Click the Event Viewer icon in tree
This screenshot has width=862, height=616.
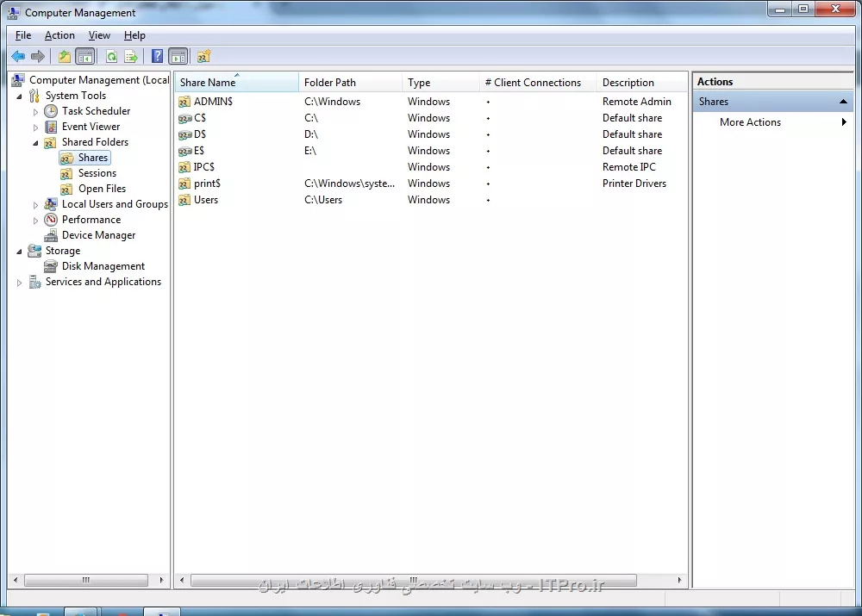[x=51, y=127]
